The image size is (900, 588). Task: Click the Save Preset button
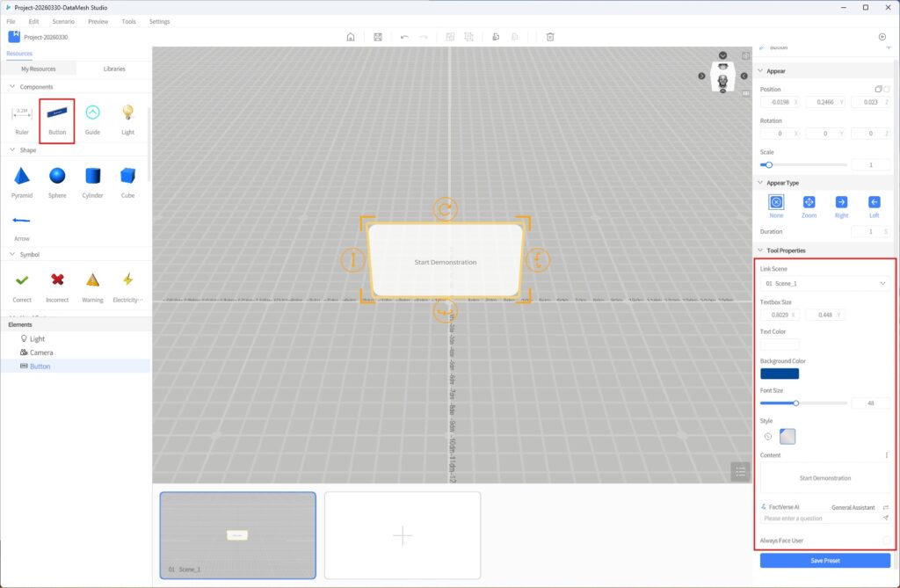pyautogui.click(x=824, y=561)
